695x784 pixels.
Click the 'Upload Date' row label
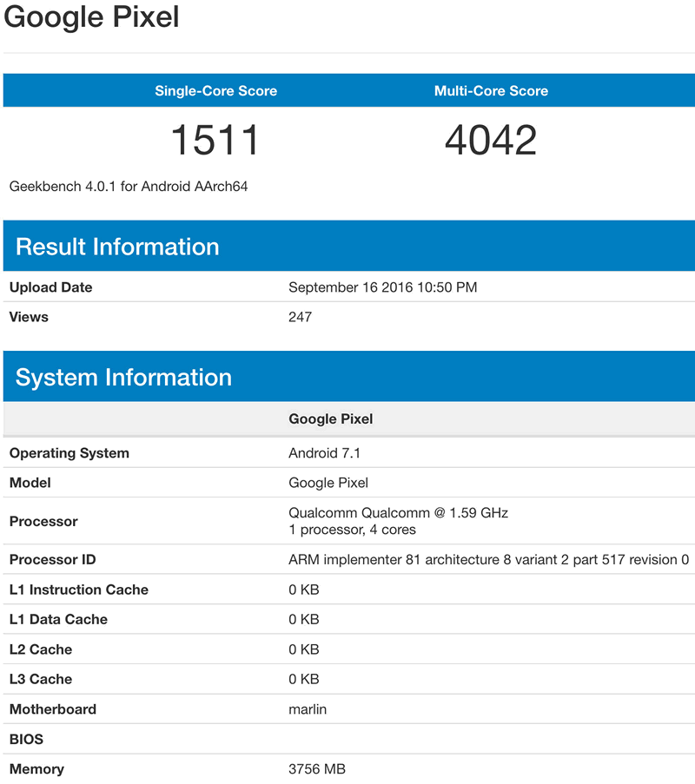pos(51,287)
